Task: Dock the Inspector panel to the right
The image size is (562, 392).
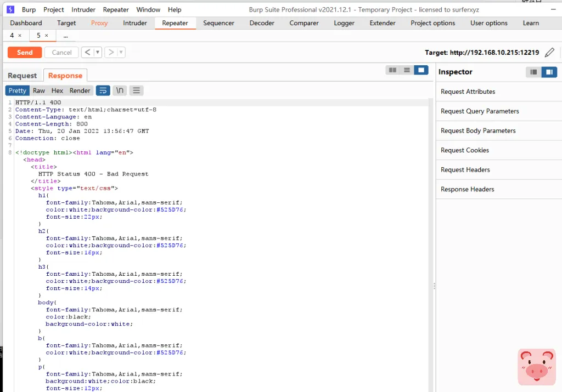Action: 549,72
